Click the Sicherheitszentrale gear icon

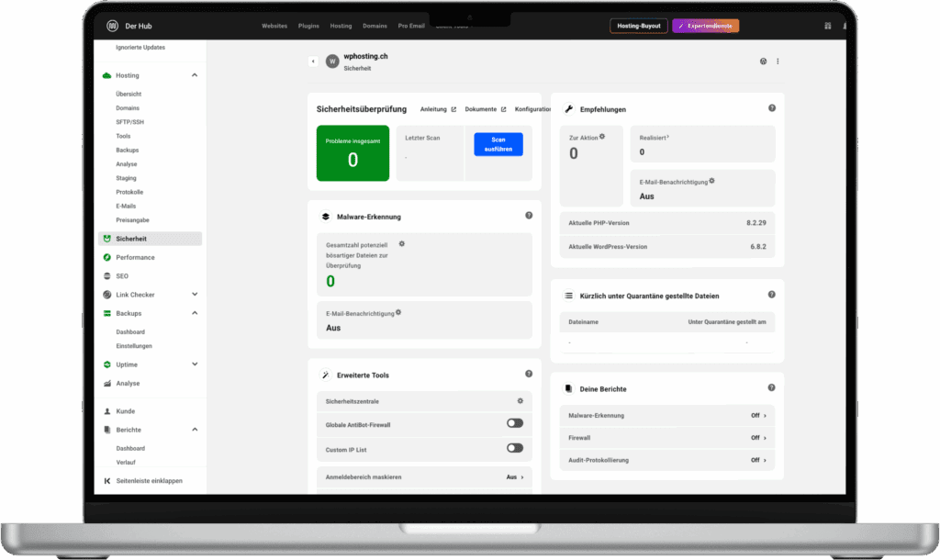click(x=519, y=401)
